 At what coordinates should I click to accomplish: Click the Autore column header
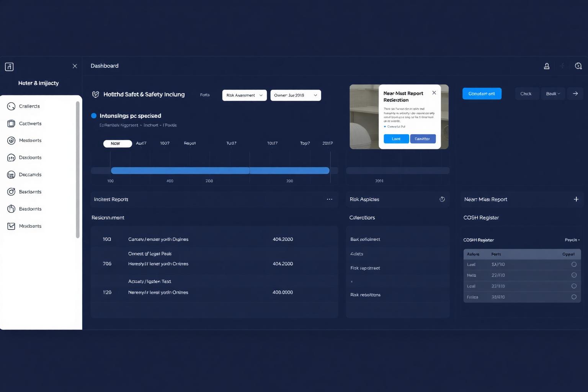[473, 254]
